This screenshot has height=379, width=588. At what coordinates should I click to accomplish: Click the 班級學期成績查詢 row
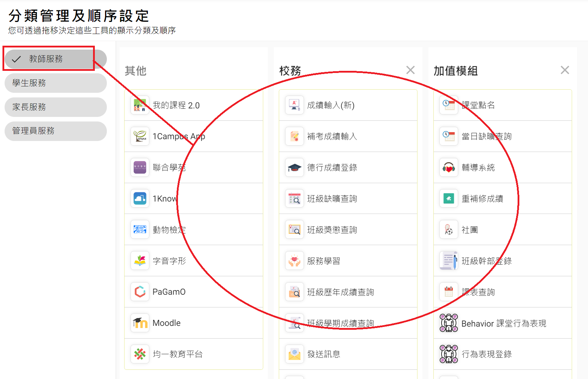[348, 323]
